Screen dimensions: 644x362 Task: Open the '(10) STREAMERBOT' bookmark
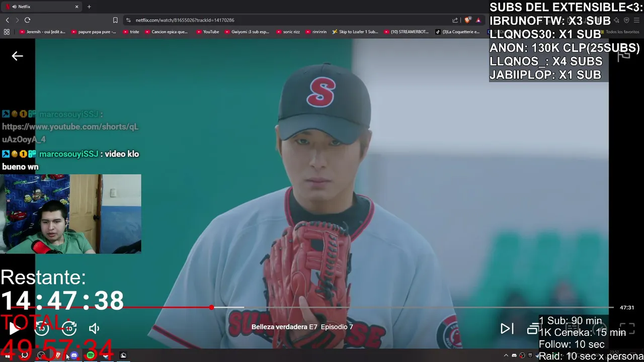(406, 32)
